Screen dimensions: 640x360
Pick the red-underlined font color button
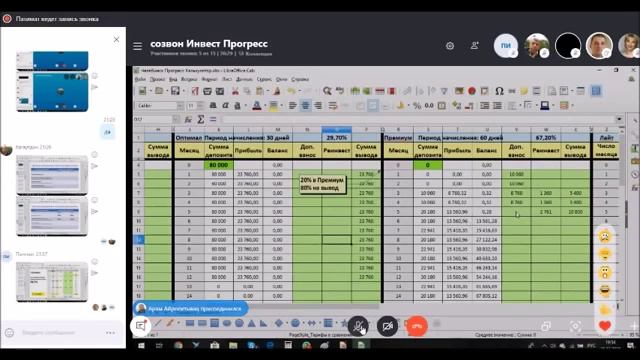(256, 106)
